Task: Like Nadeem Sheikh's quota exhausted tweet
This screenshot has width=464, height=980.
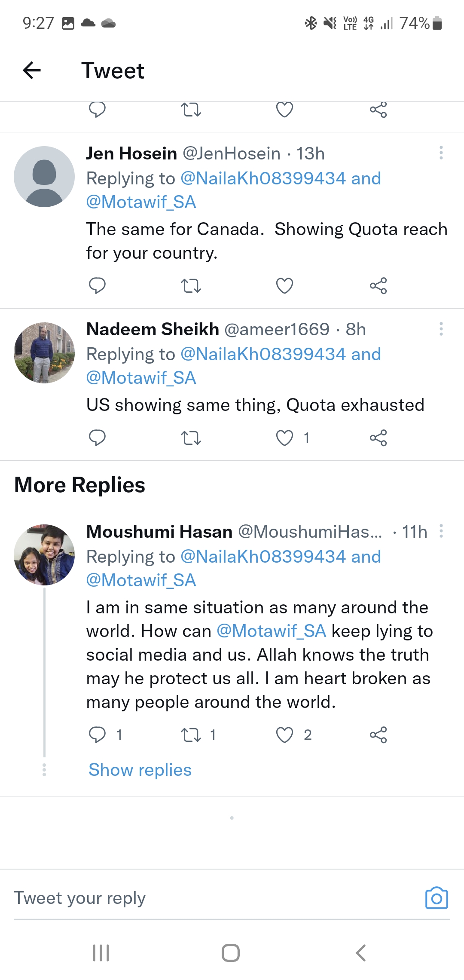Action: tap(284, 438)
